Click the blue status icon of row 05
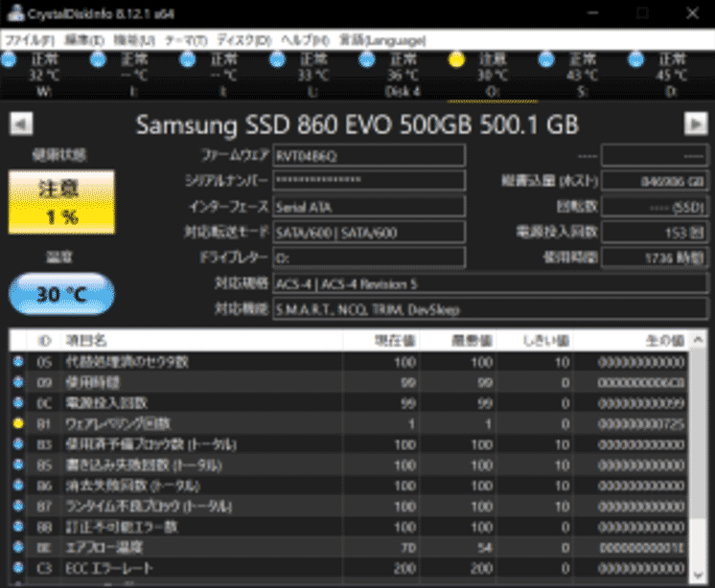715x588 pixels. 18,362
